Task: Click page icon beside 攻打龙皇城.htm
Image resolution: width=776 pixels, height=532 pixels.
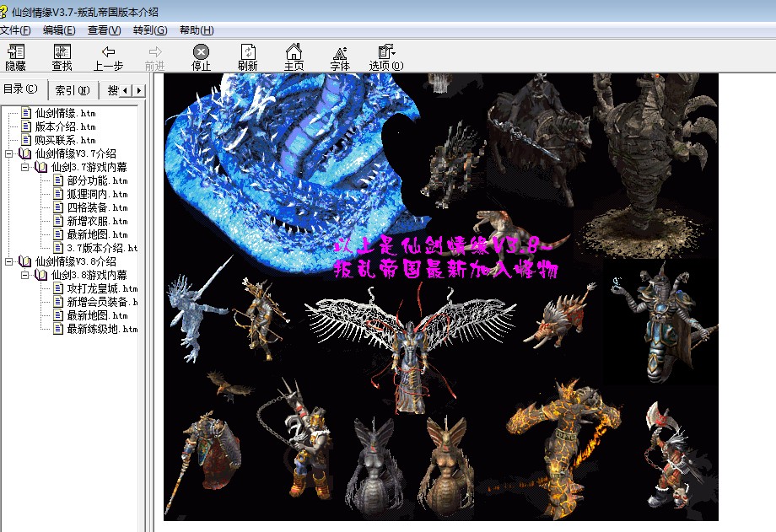Action: click(58, 288)
